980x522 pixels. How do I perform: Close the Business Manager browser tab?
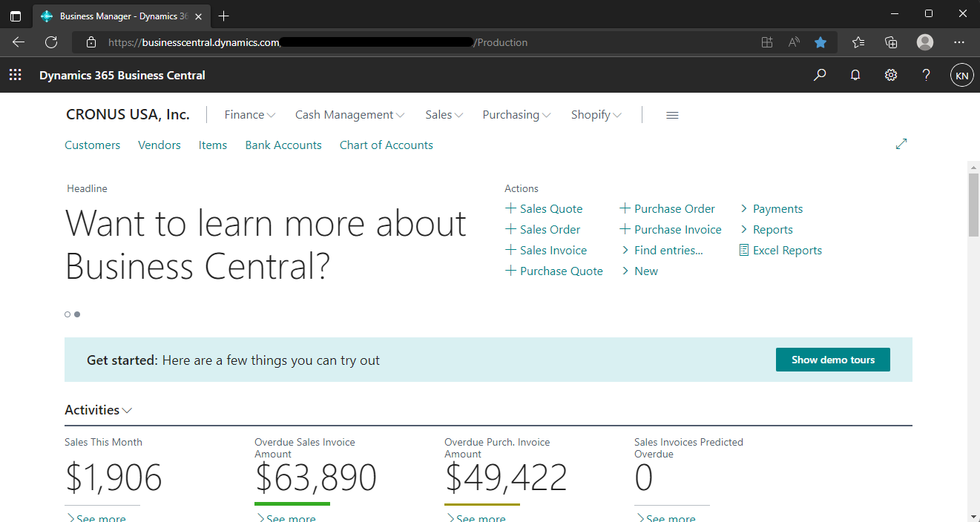click(x=198, y=16)
